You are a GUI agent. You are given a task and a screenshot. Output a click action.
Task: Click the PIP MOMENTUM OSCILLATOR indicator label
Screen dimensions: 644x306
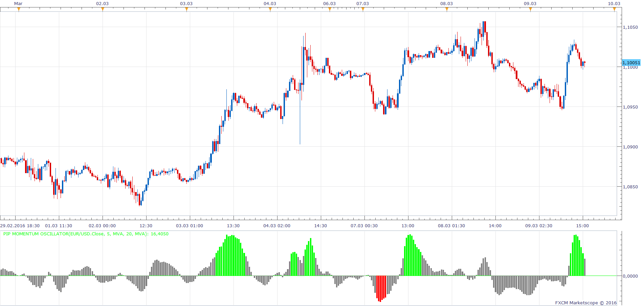[86, 234]
